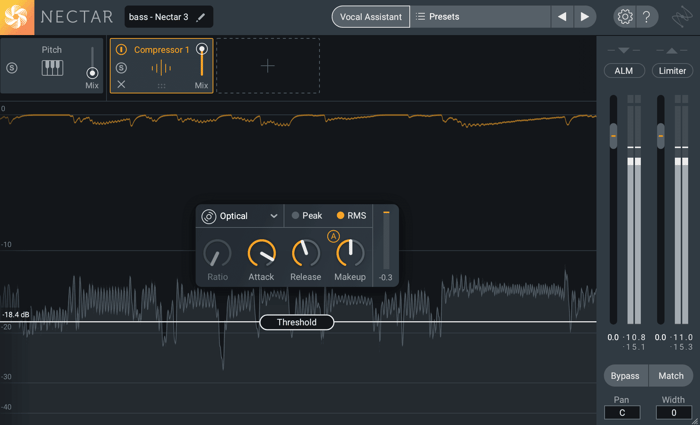Screen dimensions: 700x425
Task: Click the input gain fader
Action: pyautogui.click(x=613, y=136)
